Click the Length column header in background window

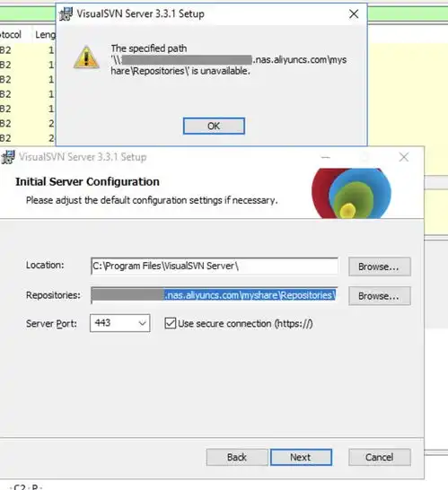coord(45,35)
